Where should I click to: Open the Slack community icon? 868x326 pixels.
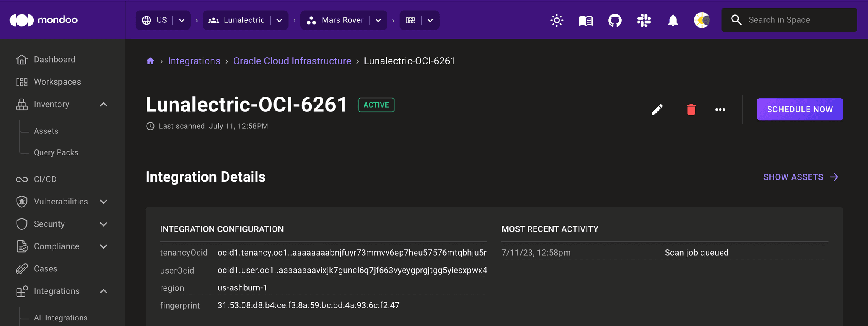(x=644, y=20)
